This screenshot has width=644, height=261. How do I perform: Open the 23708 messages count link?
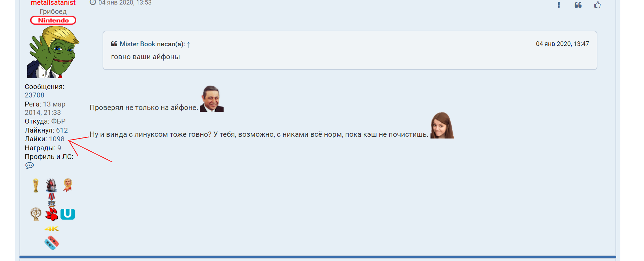(34, 95)
